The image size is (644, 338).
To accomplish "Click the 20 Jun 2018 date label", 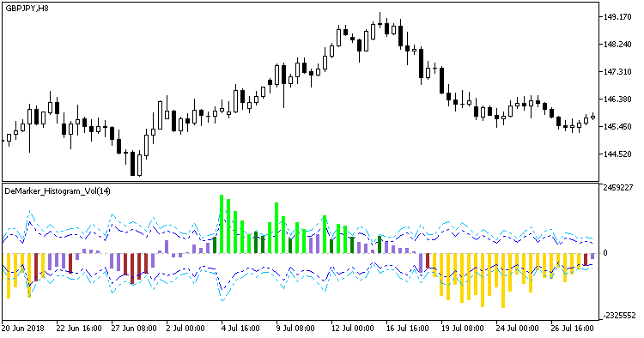I will [23, 329].
